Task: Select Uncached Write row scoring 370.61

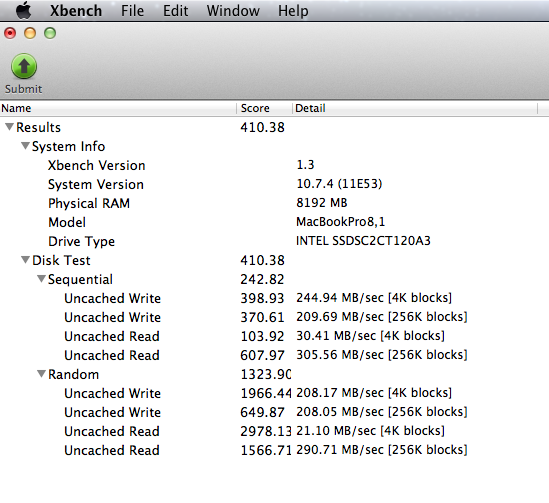Action: [274, 317]
